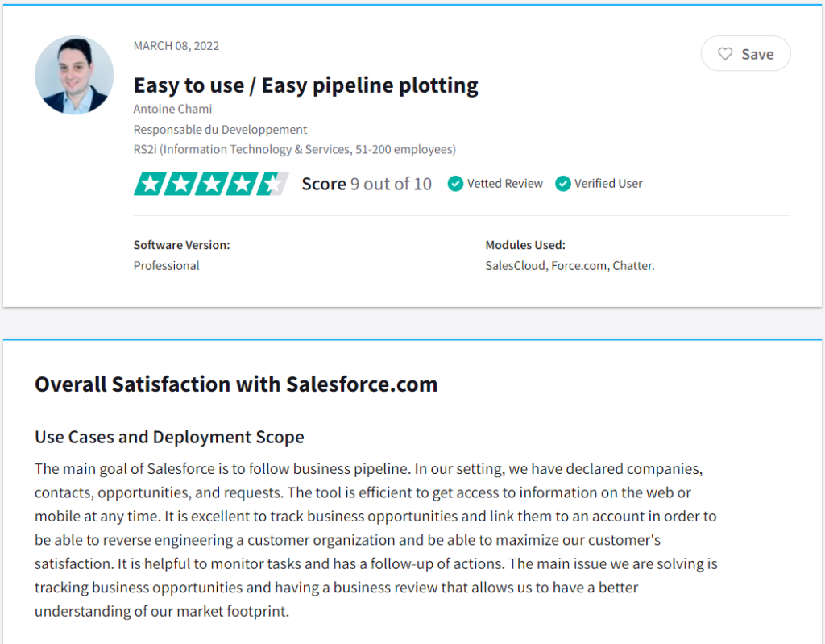This screenshot has height=644, width=825.
Task: Click the heart icon in Save button
Action: click(x=725, y=54)
